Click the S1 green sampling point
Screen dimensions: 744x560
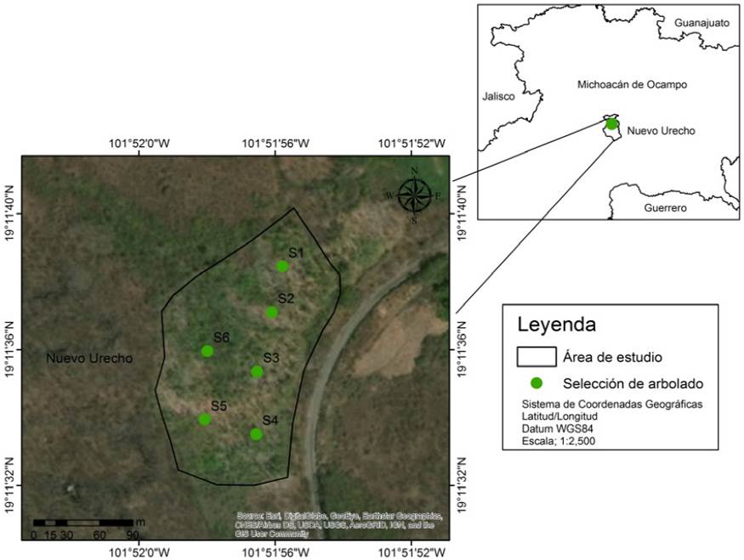(x=282, y=266)
